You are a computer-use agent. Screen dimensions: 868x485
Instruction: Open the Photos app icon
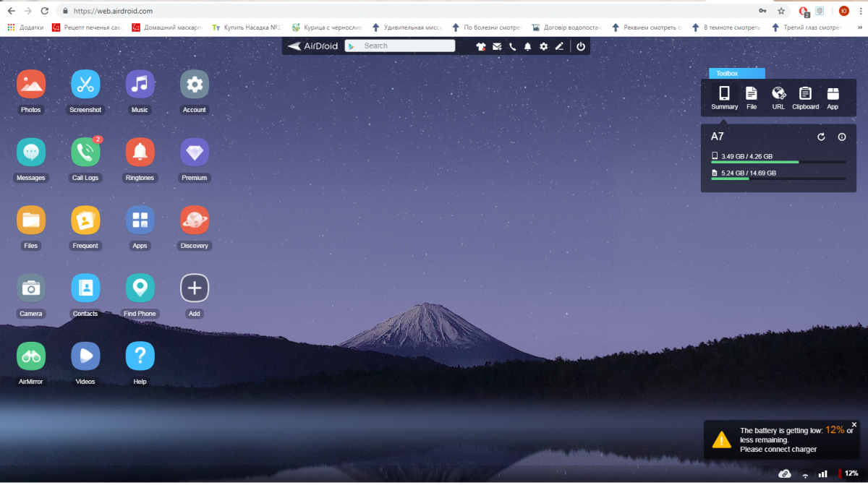[31, 85]
